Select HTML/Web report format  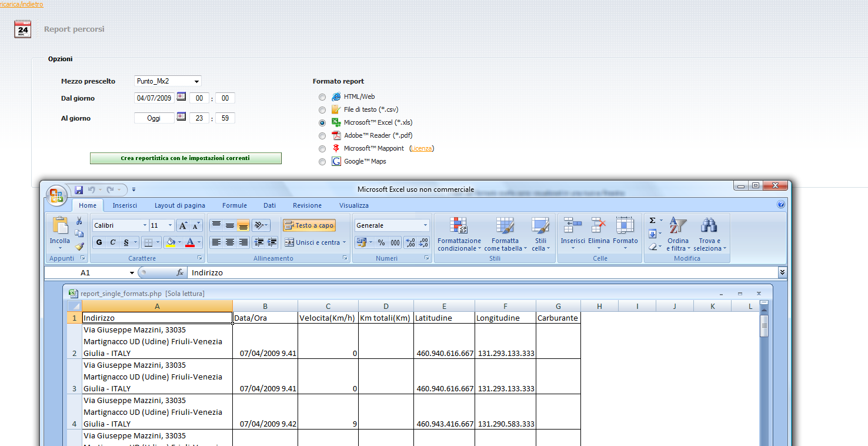click(322, 97)
